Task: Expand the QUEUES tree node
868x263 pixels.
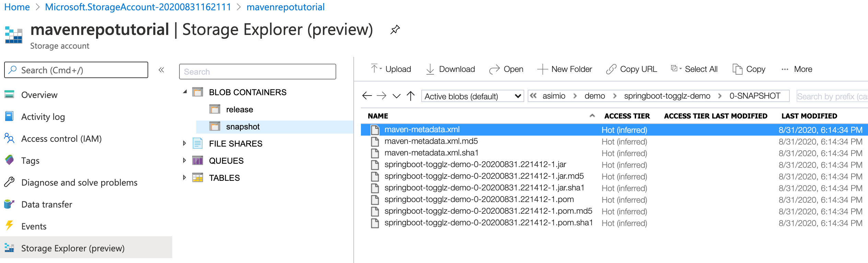Action: [x=184, y=160]
